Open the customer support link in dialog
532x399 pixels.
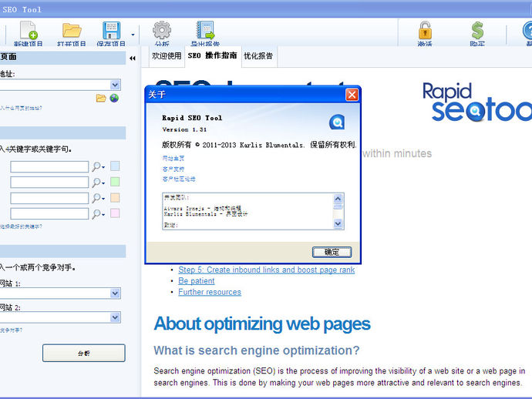[173, 169]
